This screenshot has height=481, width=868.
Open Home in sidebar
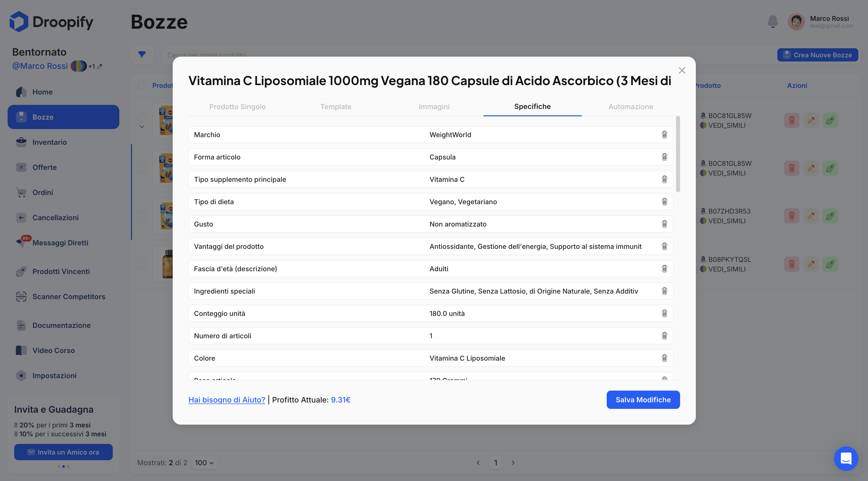click(63, 92)
